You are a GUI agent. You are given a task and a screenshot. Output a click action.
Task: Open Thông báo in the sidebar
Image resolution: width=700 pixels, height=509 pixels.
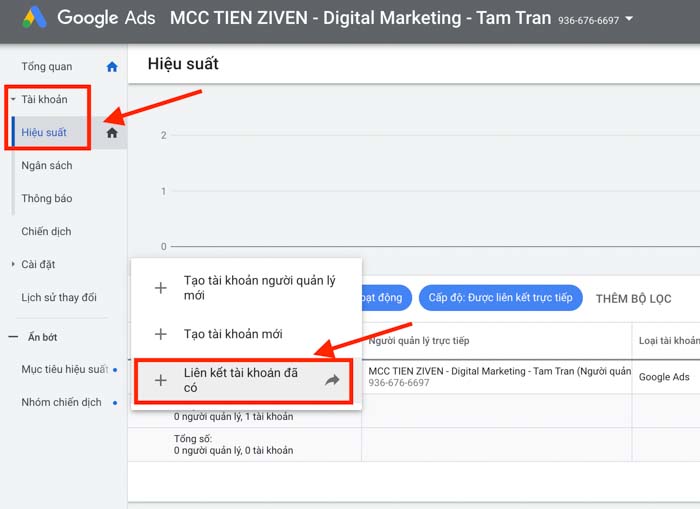(47, 198)
